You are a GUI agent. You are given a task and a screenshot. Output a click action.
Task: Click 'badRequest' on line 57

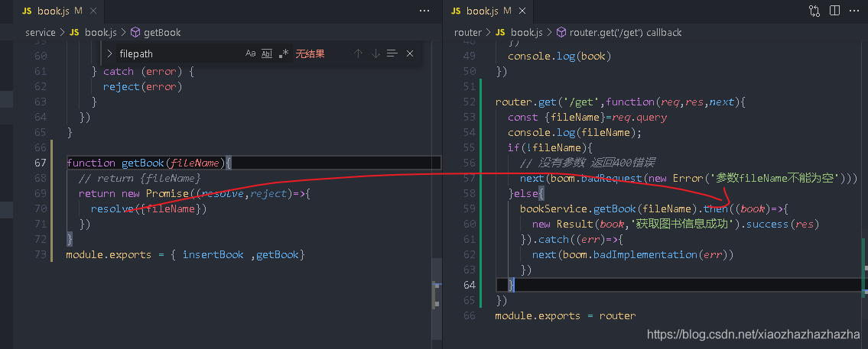(612, 178)
